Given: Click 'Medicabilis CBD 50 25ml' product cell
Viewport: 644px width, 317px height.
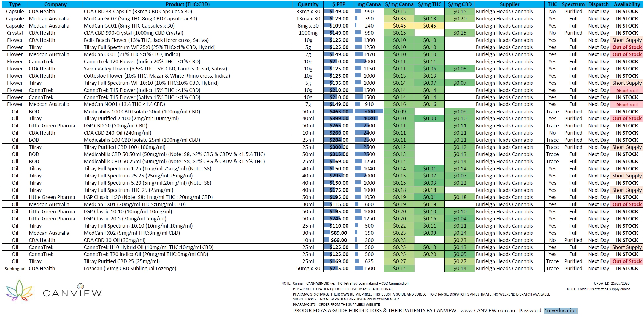Looking at the screenshot, I should tap(188, 162).
